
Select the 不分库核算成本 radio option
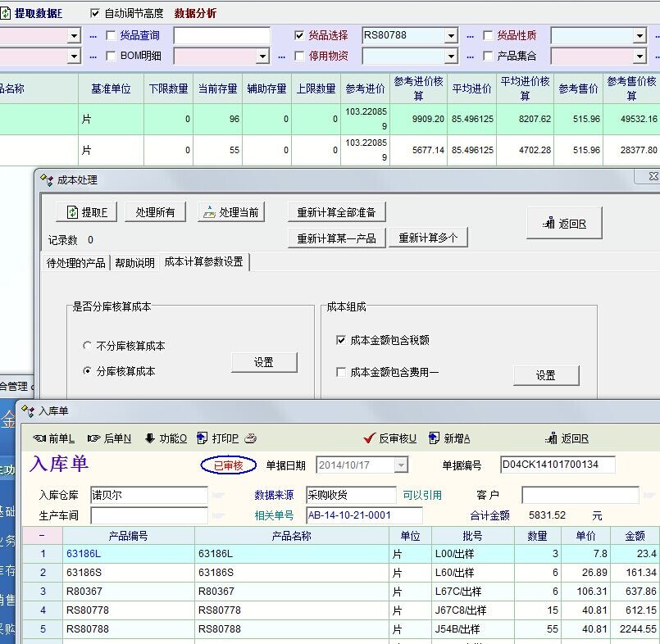pos(88,347)
